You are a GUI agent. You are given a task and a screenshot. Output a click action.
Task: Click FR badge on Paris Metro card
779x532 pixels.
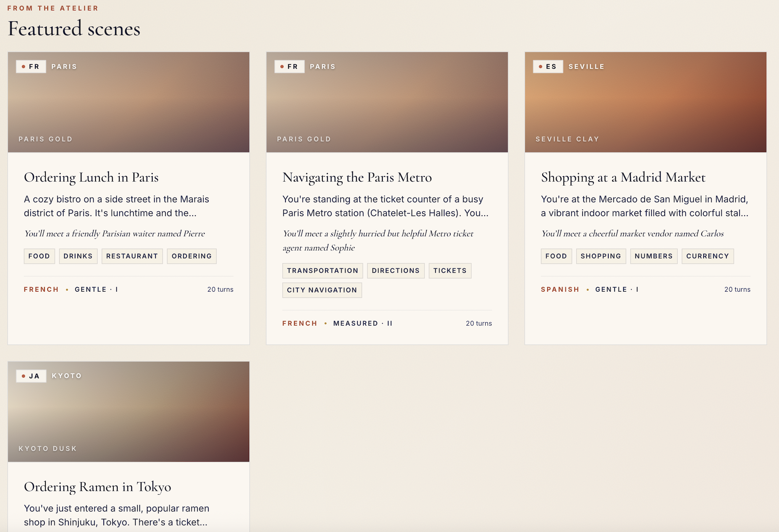(x=289, y=67)
